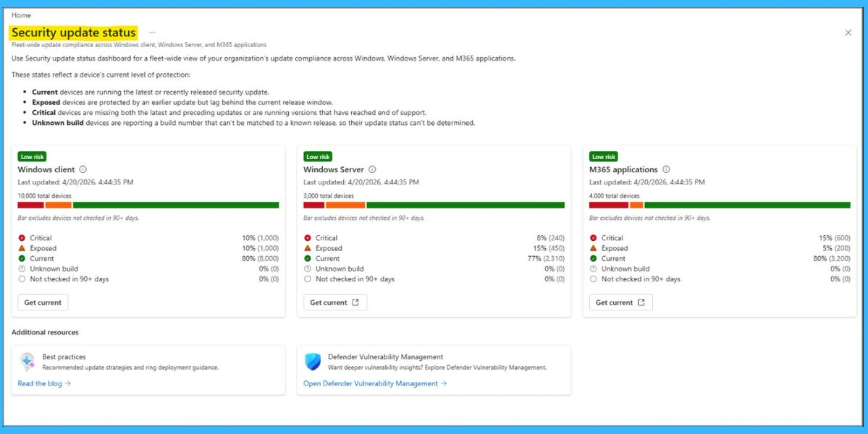
Task: Click the info icon beside Windows Server
Action: 371,169
